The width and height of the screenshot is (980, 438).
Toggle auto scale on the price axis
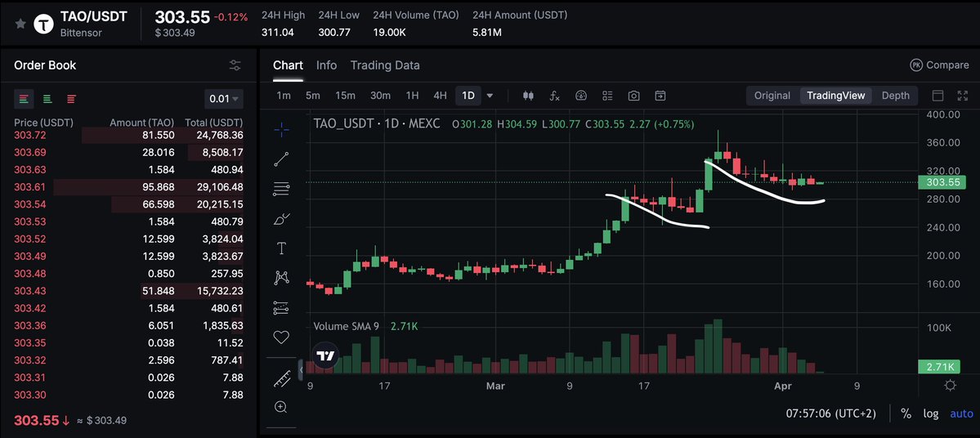962,413
